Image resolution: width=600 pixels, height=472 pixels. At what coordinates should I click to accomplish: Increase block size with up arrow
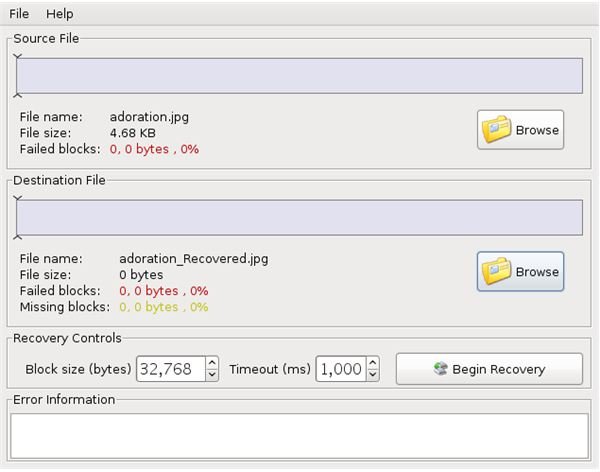coord(212,362)
